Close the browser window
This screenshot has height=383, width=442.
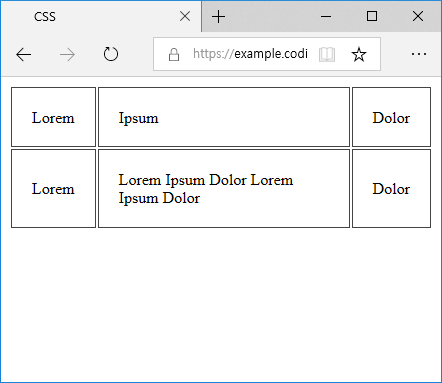pos(418,16)
